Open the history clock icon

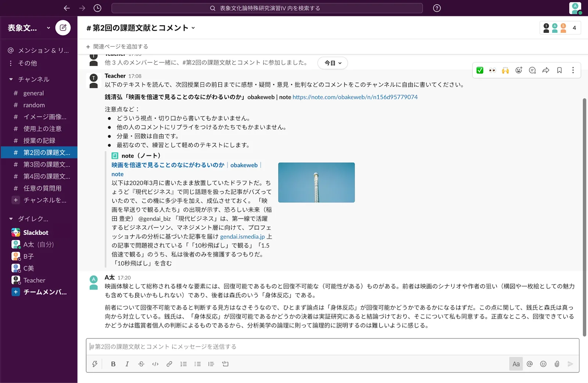(97, 8)
